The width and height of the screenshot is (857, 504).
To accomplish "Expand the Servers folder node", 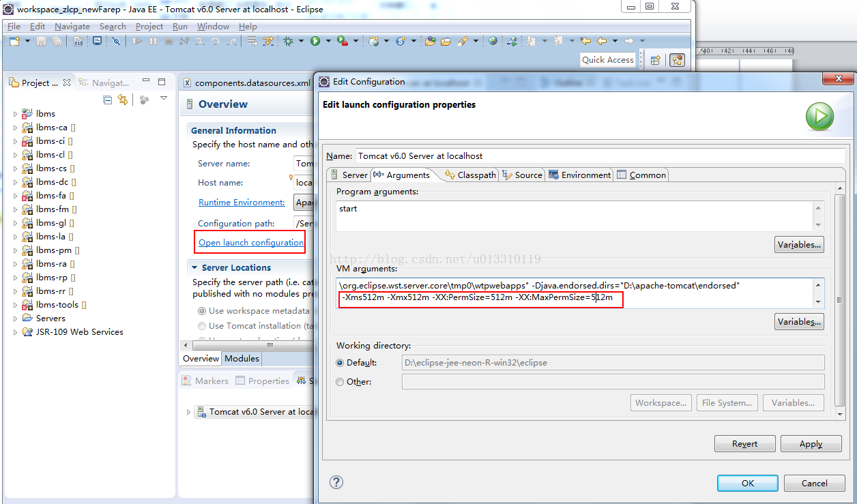I will pos(16,318).
